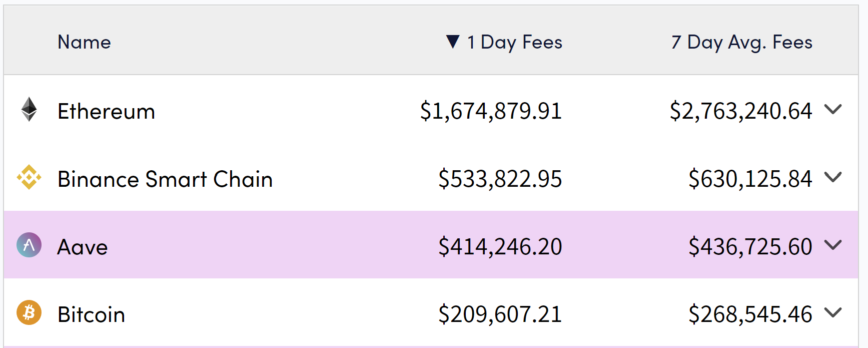
Task: Click Binance's 7 day average $630,125.84
Action: coord(750,179)
